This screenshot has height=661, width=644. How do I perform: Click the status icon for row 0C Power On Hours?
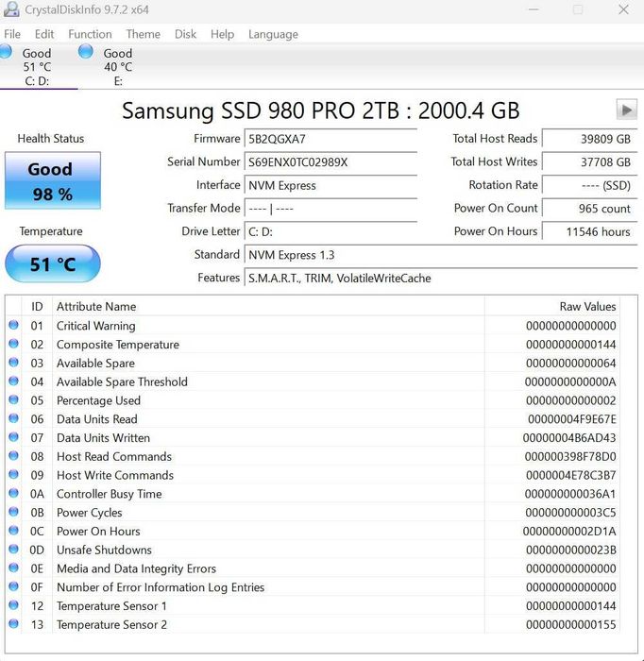tap(13, 531)
